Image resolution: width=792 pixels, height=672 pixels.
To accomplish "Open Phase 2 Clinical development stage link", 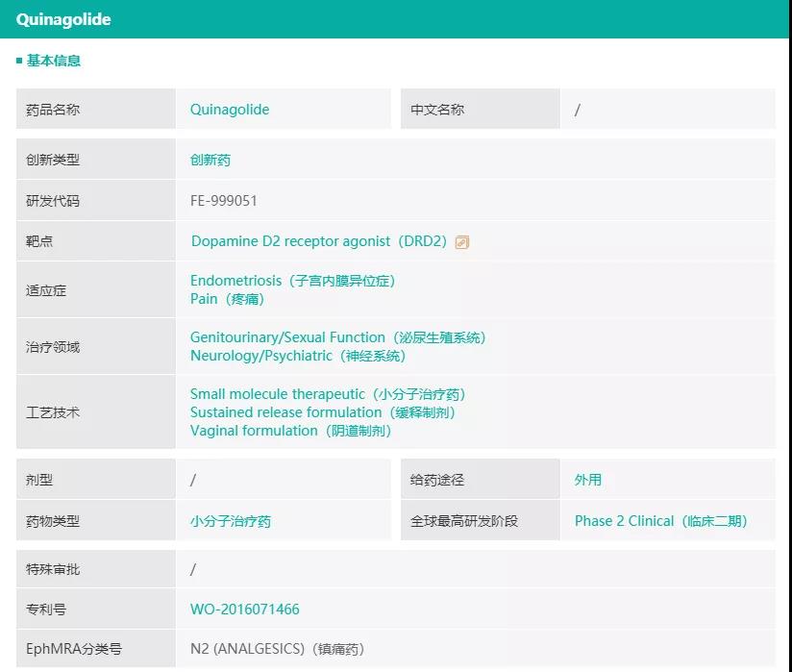I will coord(660,521).
